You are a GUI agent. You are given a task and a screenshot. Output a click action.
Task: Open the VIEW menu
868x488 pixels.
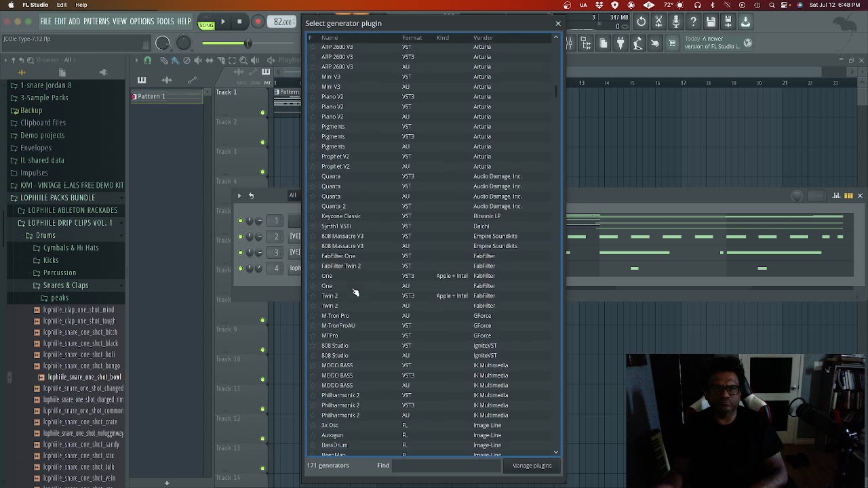119,22
